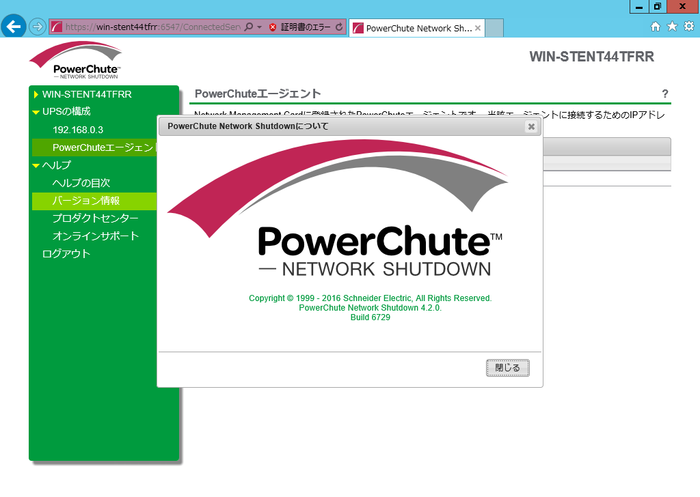The height and width of the screenshot is (497, 700).
Task: Select the PowerChute Network Sh... tab
Action: click(417, 28)
